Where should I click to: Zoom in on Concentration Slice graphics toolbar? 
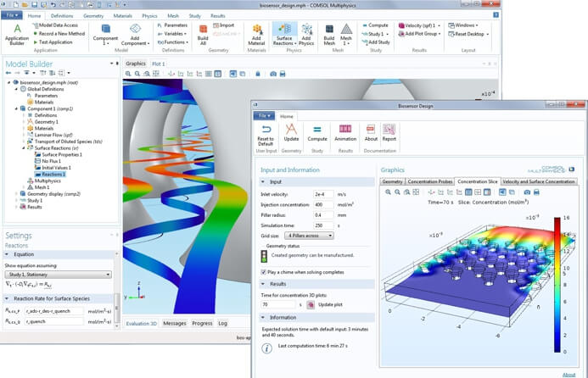pyautogui.click(x=388, y=192)
